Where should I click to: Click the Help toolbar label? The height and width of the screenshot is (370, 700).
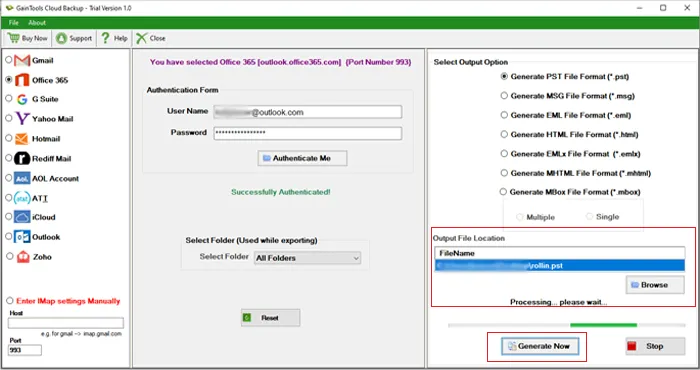pos(121,38)
